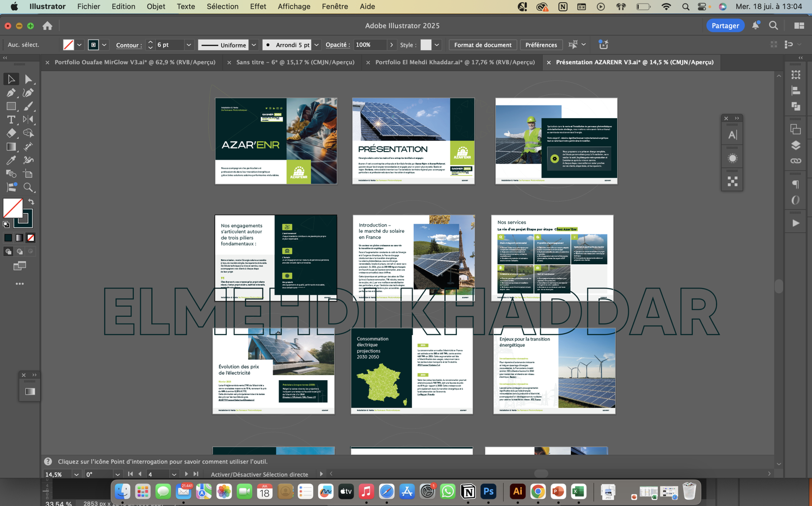
Task: Activate the Zoom magnifier tool
Action: [28, 188]
